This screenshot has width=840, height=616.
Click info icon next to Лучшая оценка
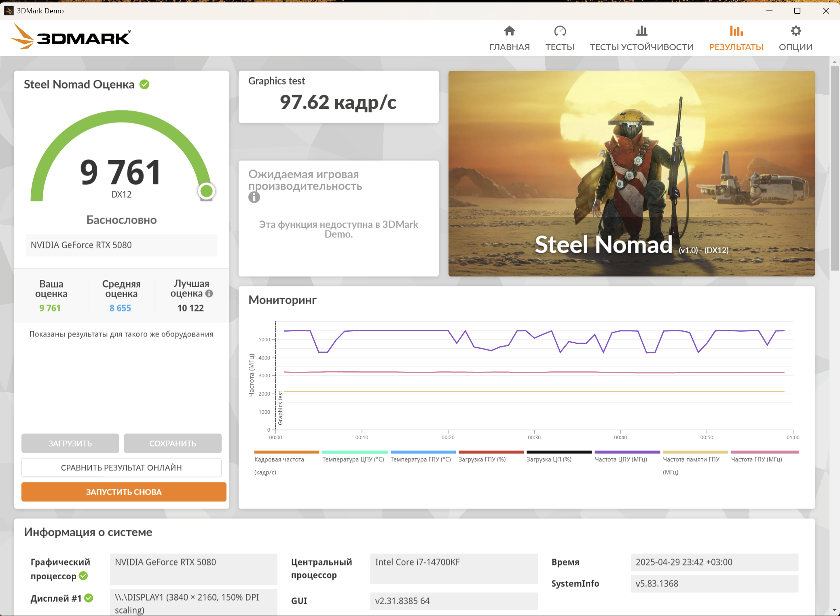point(209,294)
